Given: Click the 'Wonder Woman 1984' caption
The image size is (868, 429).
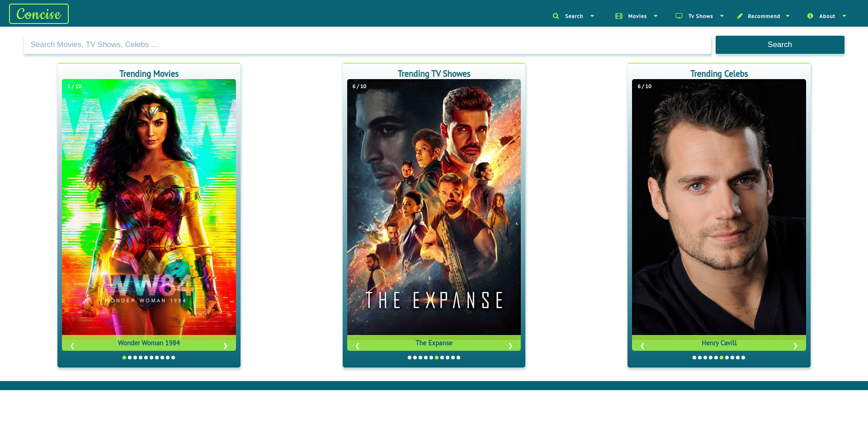Looking at the screenshot, I should coord(149,343).
